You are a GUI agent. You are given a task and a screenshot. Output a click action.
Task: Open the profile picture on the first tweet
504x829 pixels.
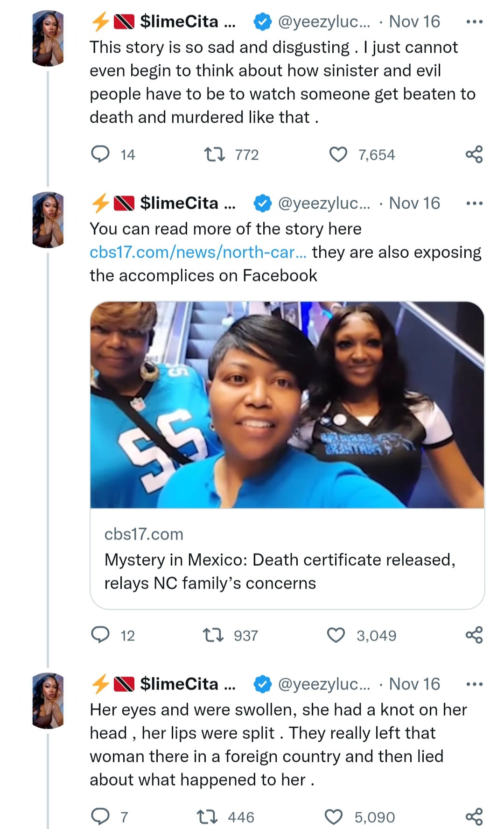(x=48, y=38)
